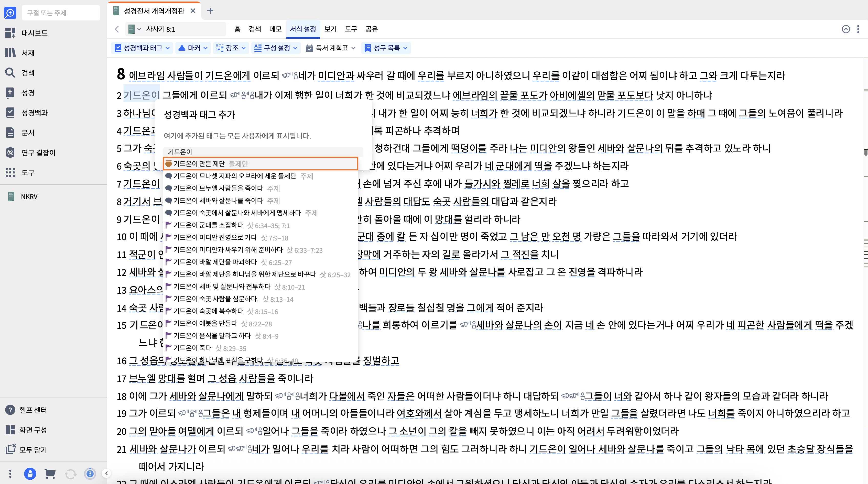The width and height of the screenshot is (868, 484).
Task: Select suggestion 기드온이 죽다 삿 8:29–35
Action: point(260,348)
